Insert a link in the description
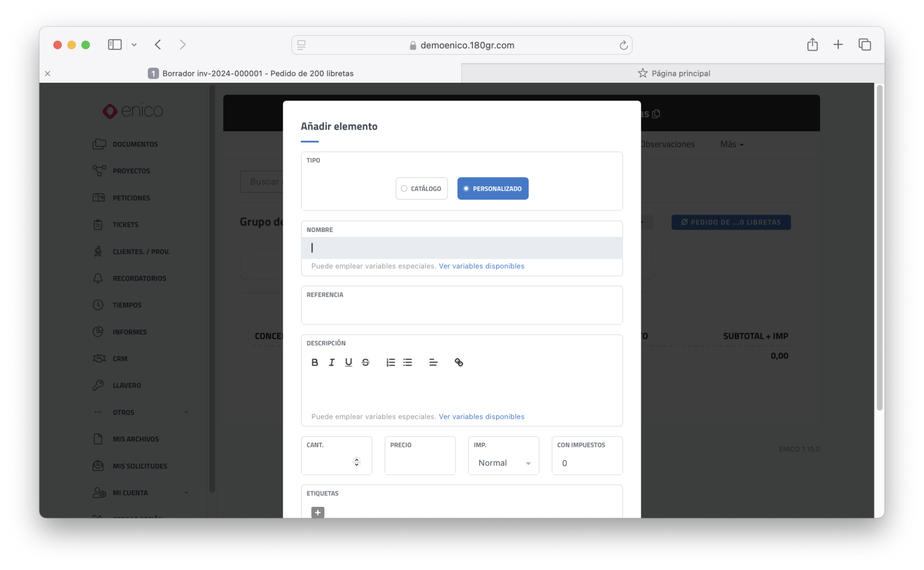 (x=459, y=362)
